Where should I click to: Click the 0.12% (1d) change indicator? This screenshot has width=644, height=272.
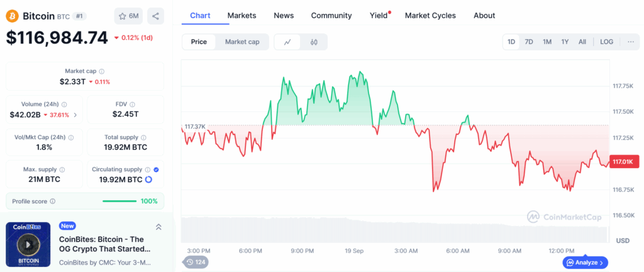(133, 38)
